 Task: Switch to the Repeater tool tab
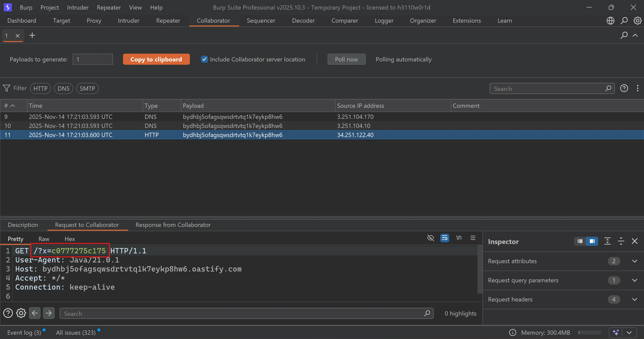168,21
